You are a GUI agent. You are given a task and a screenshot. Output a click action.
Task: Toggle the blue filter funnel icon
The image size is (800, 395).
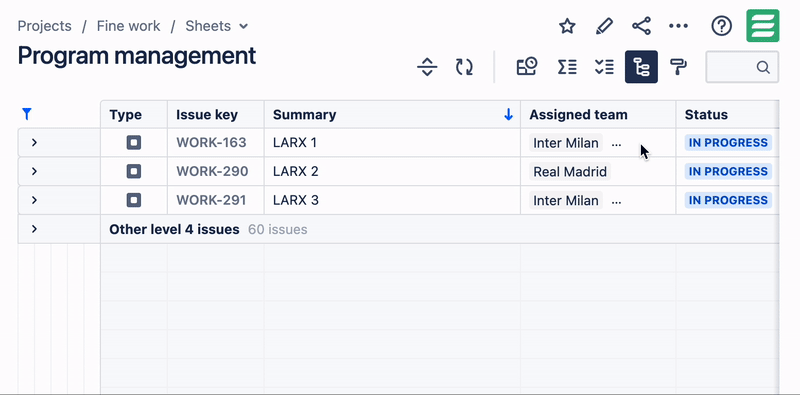27,114
